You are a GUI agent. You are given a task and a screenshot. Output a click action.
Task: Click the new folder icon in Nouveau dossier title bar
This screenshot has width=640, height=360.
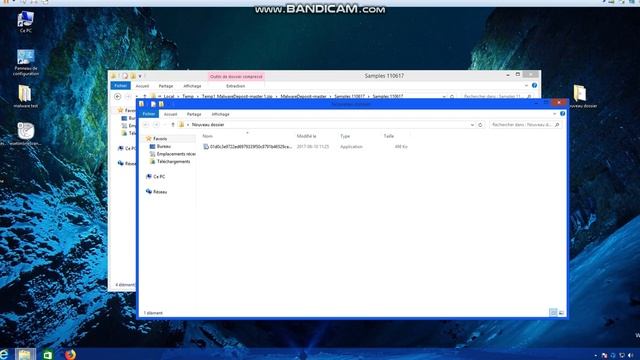[161, 104]
